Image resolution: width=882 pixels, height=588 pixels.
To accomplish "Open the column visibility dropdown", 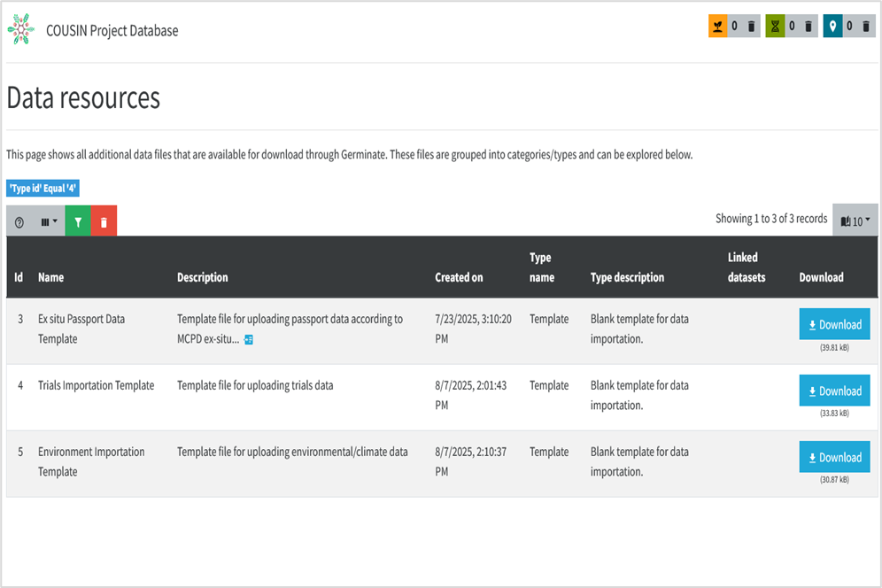I will (49, 221).
